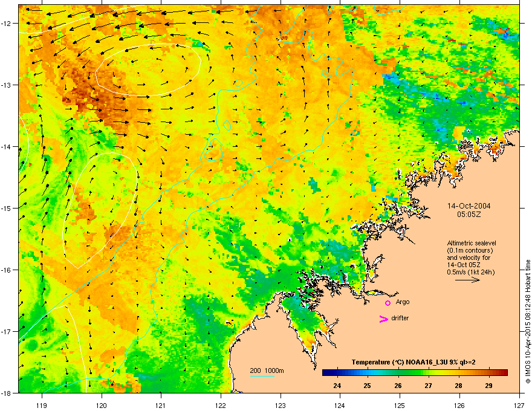Click the magenta Argo circle marker
This screenshot has height=411, width=532.
click(x=388, y=303)
